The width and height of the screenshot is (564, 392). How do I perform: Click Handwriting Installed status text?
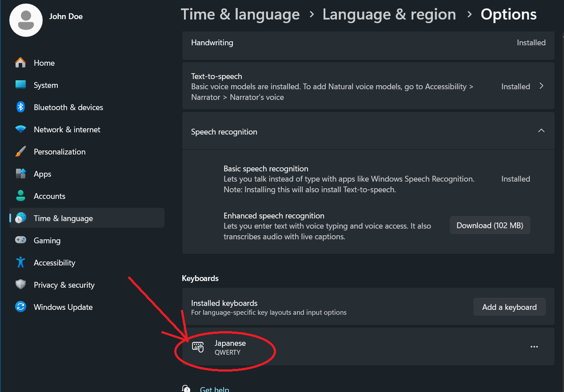pyautogui.click(x=531, y=43)
